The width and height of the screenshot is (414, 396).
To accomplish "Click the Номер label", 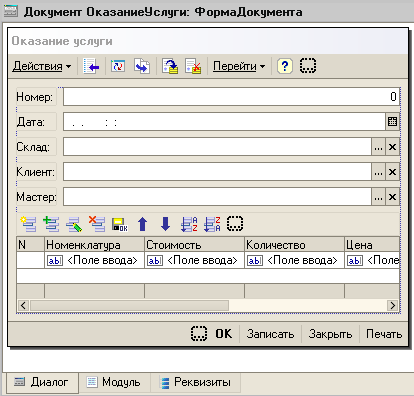I will point(35,97).
